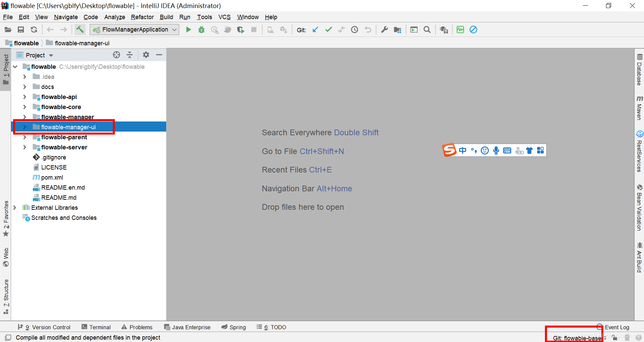
Task: Click the Forward navigation arrow
Action: (63, 30)
